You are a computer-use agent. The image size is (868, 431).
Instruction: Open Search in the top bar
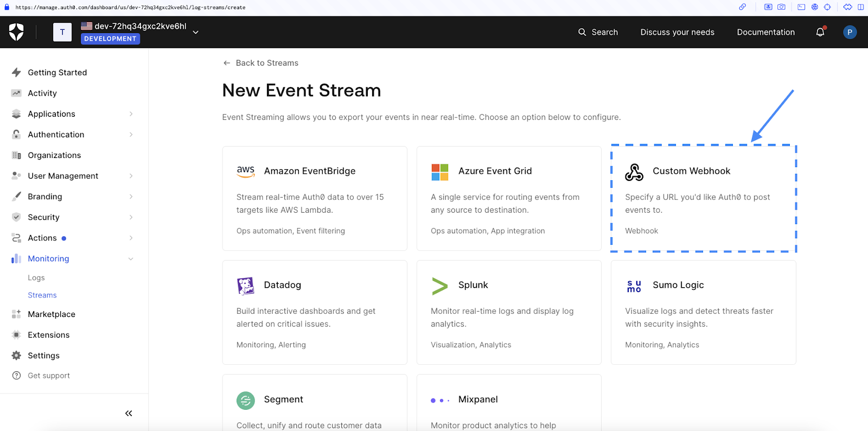coord(598,32)
